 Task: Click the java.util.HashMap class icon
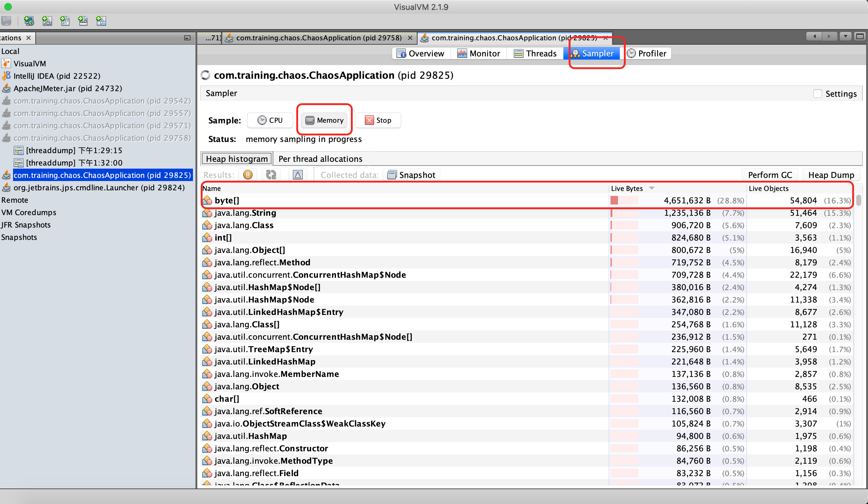click(x=207, y=436)
